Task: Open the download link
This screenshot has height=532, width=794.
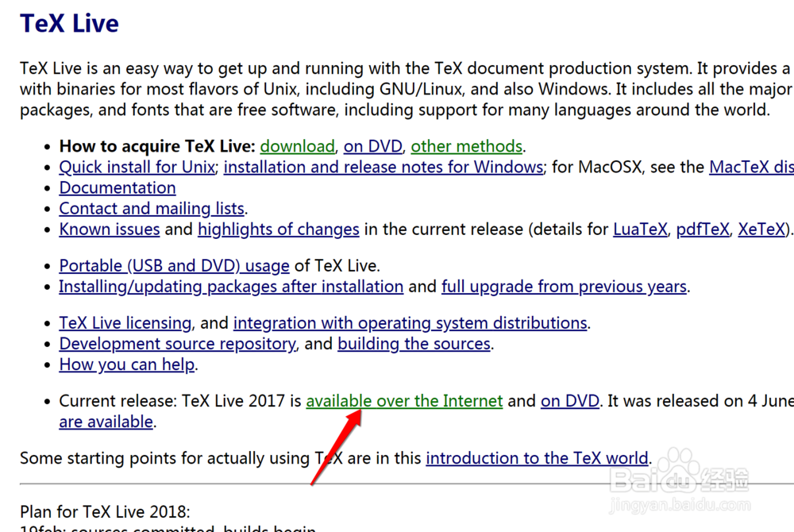Action: tap(297, 146)
